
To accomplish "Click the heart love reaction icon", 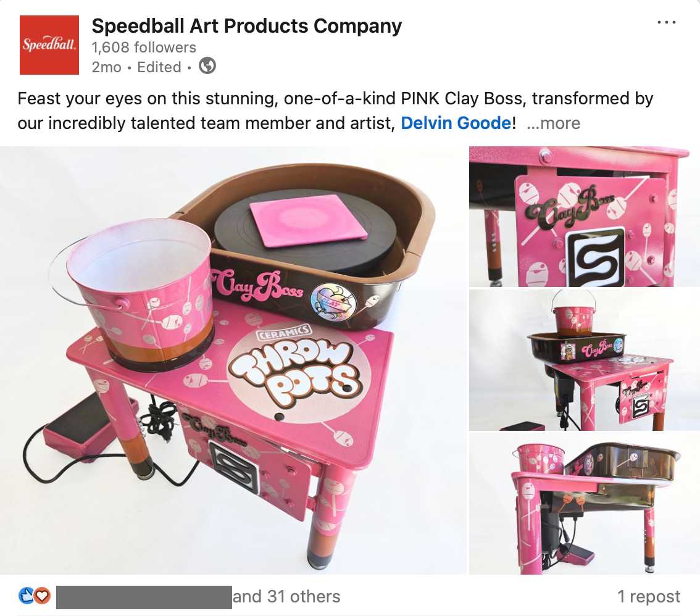I will (x=43, y=596).
